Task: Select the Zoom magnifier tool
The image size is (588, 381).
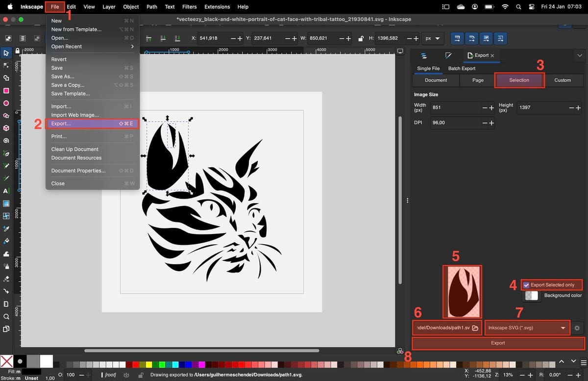Action: tap(6, 316)
